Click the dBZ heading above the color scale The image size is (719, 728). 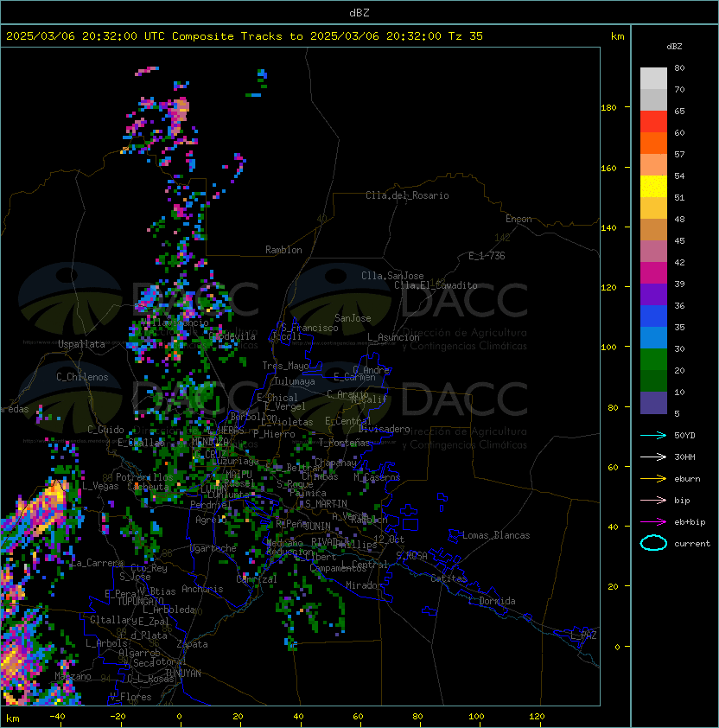(x=674, y=47)
